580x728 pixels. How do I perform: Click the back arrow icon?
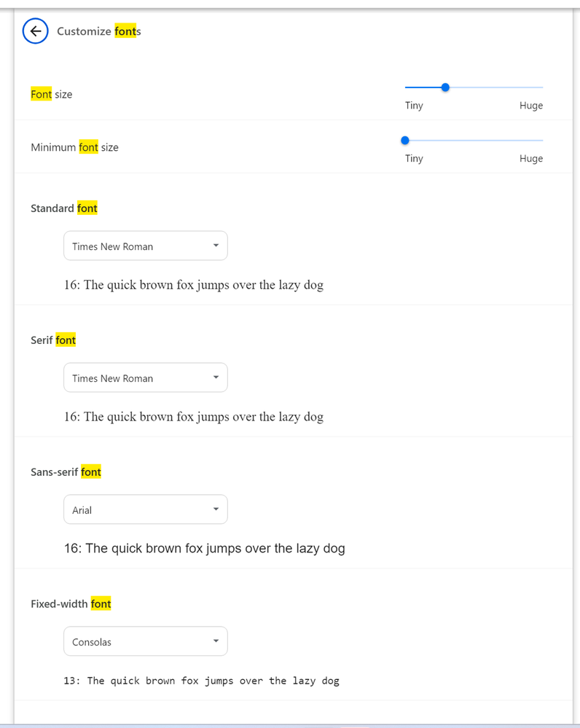tap(36, 31)
